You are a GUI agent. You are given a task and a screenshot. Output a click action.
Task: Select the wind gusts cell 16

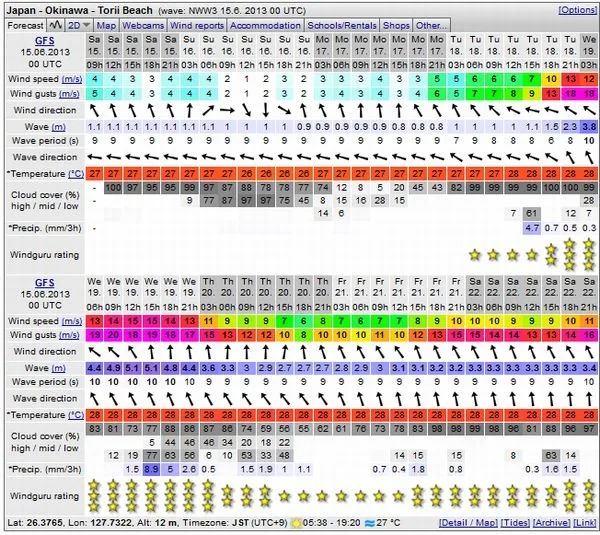[x=589, y=335]
